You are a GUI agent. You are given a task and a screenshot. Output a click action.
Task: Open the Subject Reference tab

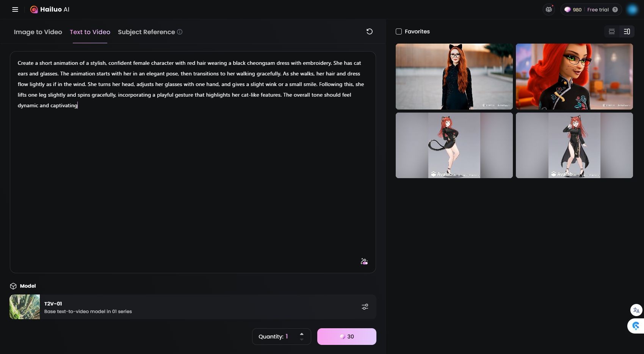click(146, 32)
